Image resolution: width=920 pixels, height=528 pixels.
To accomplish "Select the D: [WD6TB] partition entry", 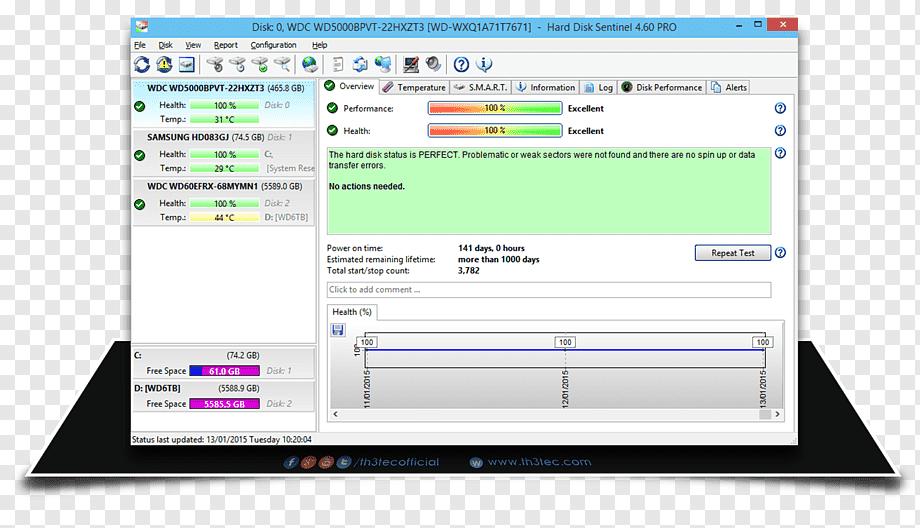I will pyautogui.click(x=224, y=396).
